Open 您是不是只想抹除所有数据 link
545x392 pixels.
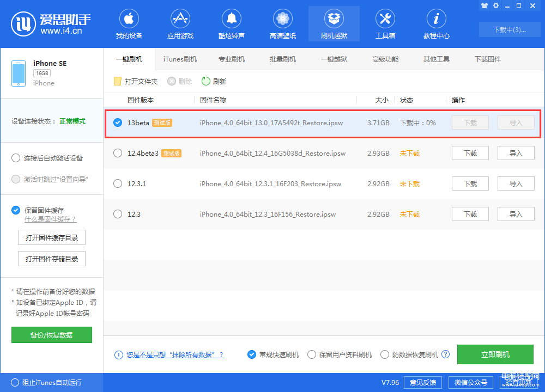point(175,355)
